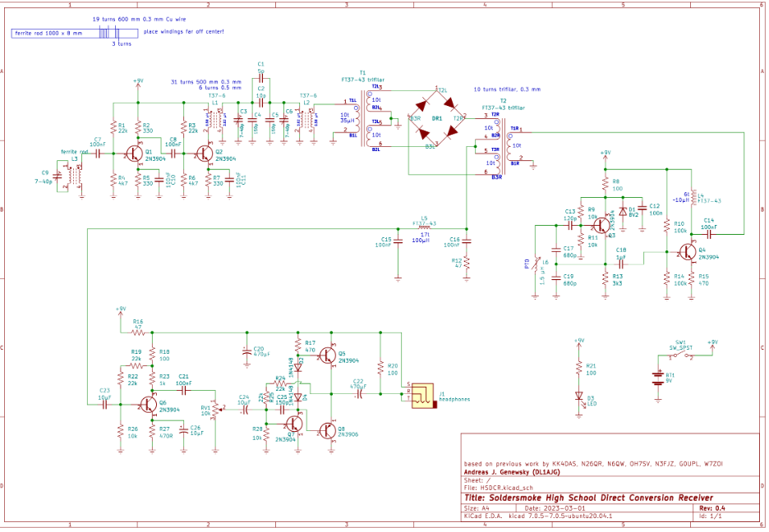
Task: Click the 'File: HSDCR.kicad_sch' field
Action: coord(498,488)
